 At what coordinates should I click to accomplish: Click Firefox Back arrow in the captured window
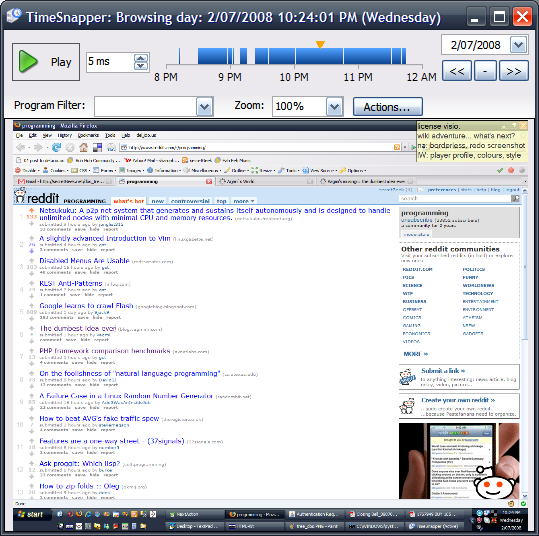21,147
